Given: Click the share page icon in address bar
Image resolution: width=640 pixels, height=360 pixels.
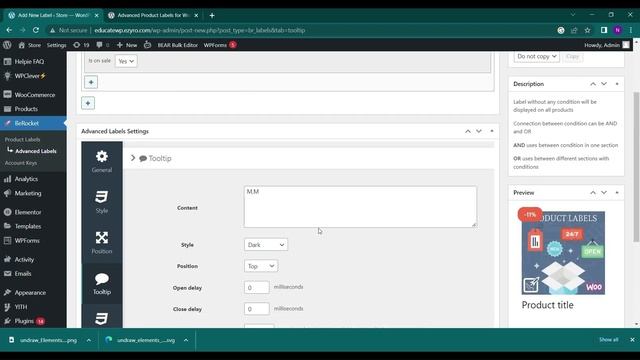Looking at the screenshot, I should 574,30.
